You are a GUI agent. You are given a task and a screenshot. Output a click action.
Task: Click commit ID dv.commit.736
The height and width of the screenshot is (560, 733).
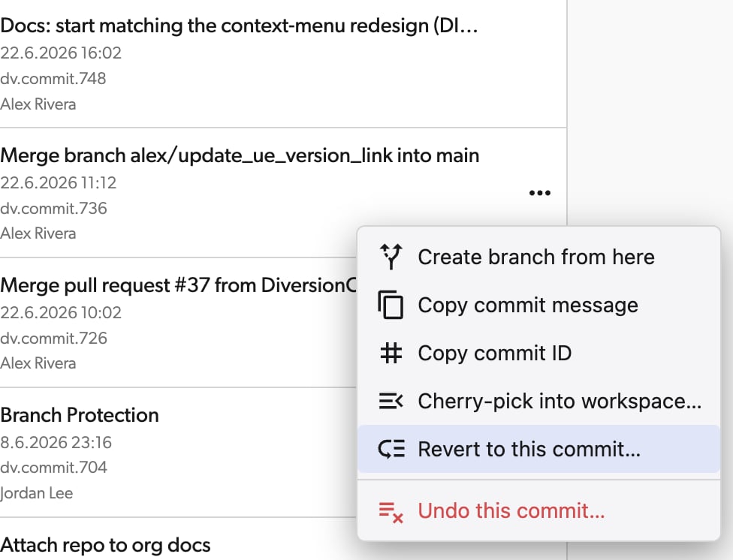(x=54, y=209)
